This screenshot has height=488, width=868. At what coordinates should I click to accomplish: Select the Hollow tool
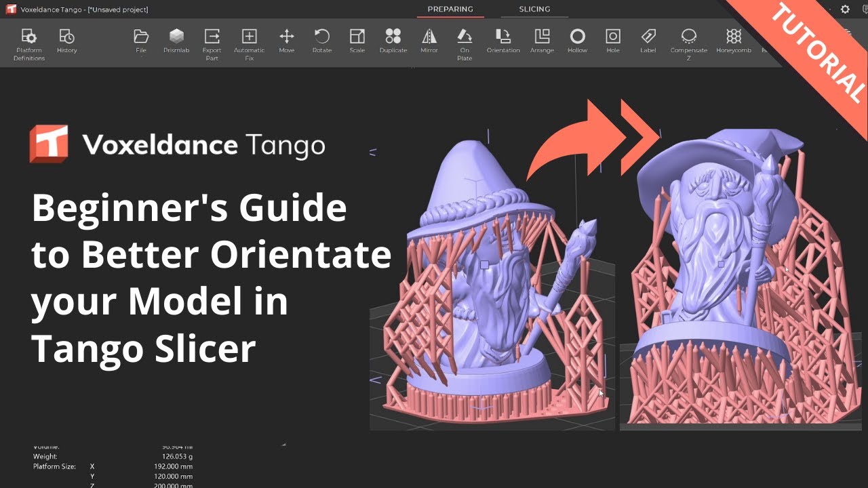point(577,41)
